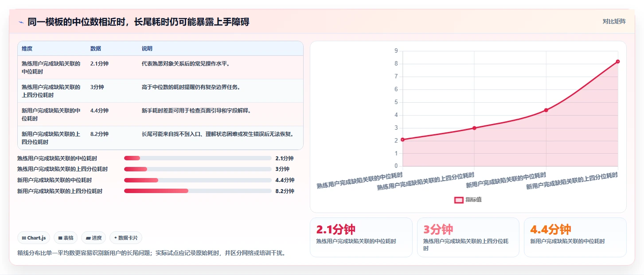Click table row 熟练用户完成缺陷关联的上四分位耗时
644x275 pixels.
click(160, 91)
